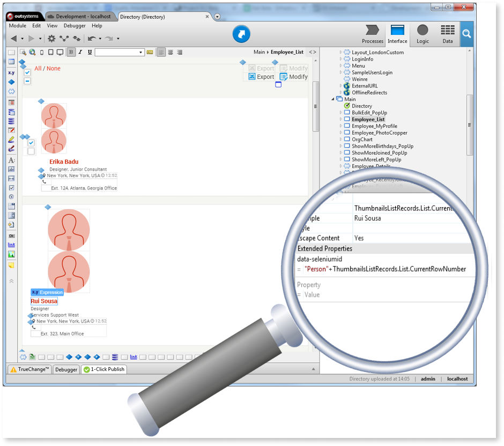This screenshot has height=446, width=504.
Task: Open the Processes layer icon
Action: point(372,31)
